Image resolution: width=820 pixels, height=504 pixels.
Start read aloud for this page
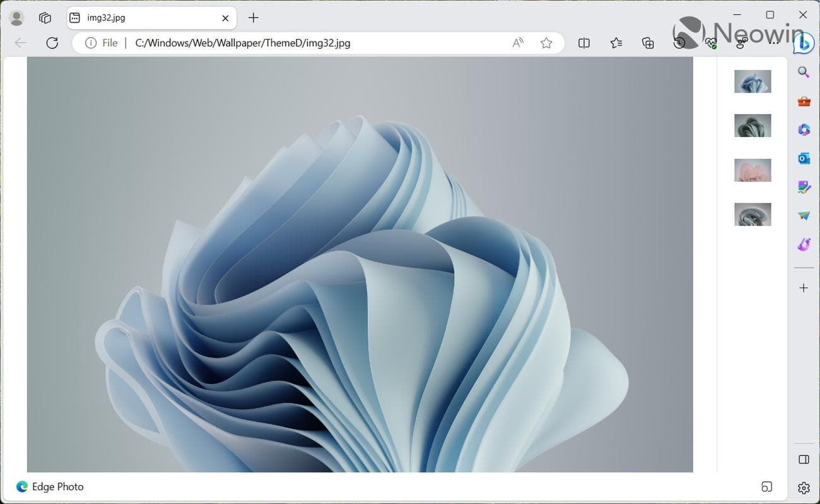point(517,43)
